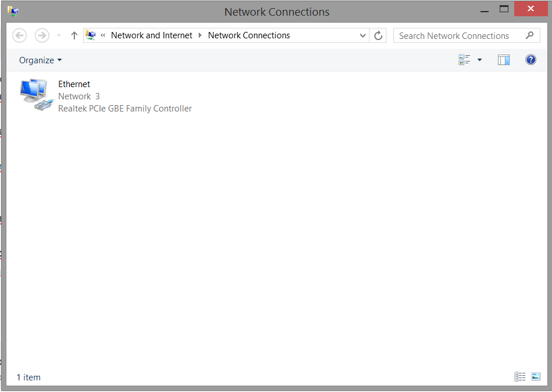Show hidden breadcrumb locations via double chevron
Screen dimensions: 552x392
[x=103, y=35]
